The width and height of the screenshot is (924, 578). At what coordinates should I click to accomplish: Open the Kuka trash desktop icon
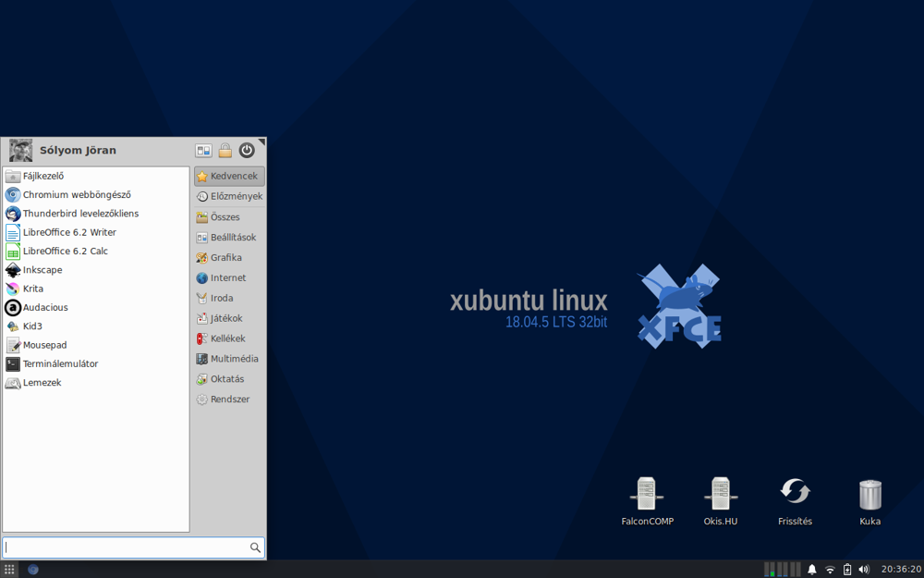coord(869,500)
